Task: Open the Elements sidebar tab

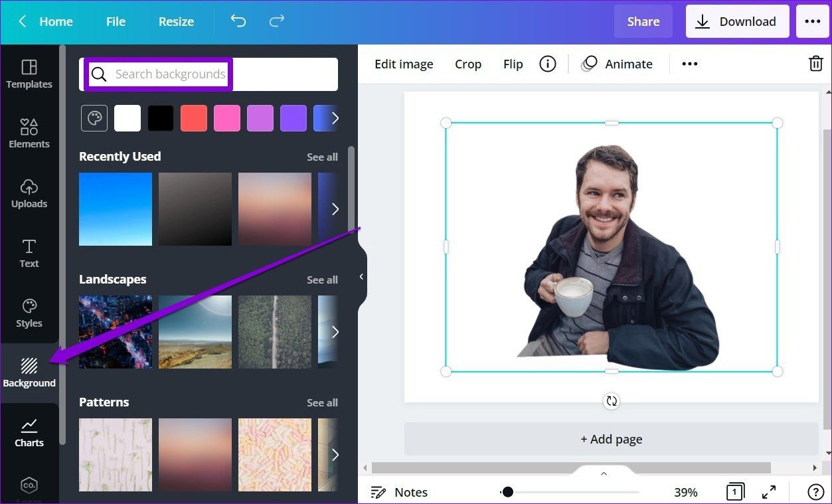Action: [29, 134]
